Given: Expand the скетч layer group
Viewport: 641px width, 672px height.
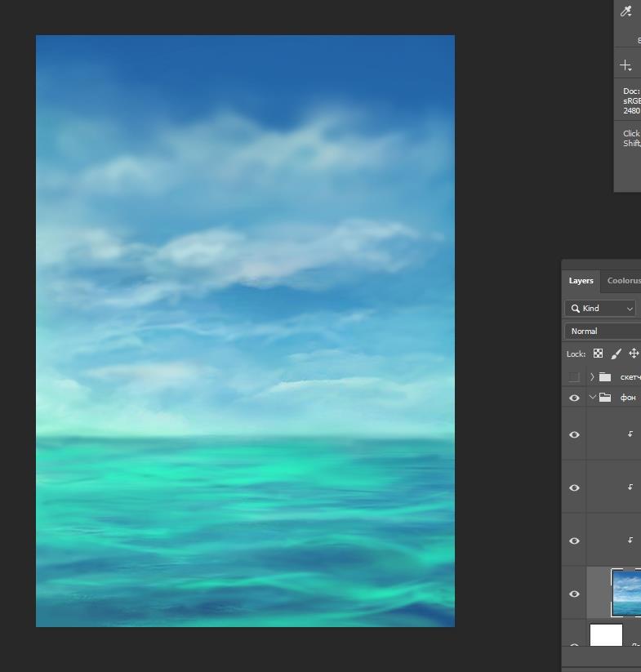Looking at the screenshot, I should point(592,377).
